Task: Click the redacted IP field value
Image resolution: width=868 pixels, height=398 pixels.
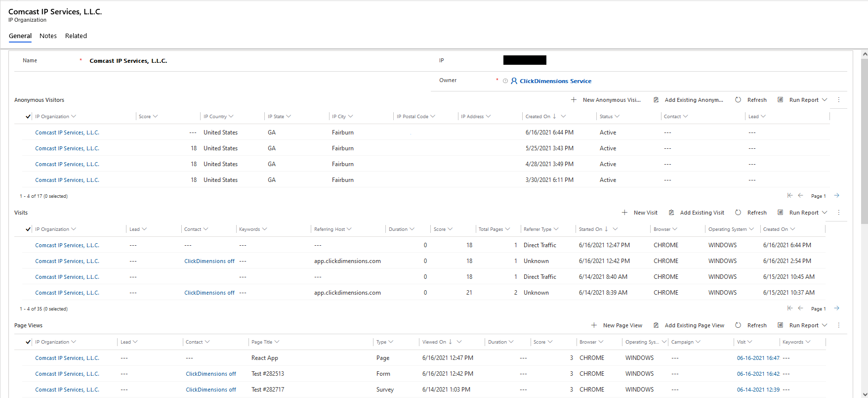Action: click(525, 60)
